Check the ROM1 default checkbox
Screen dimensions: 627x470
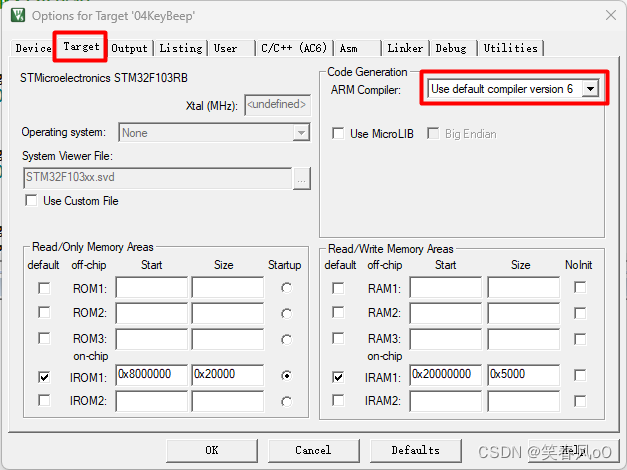pyautogui.click(x=44, y=288)
